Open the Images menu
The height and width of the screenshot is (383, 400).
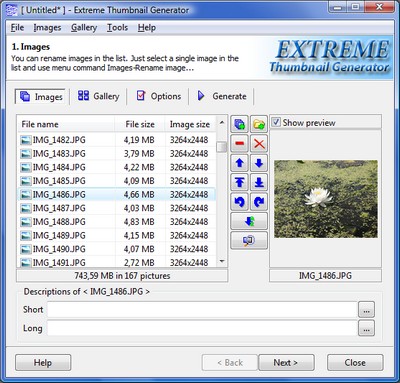coord(47,28)
